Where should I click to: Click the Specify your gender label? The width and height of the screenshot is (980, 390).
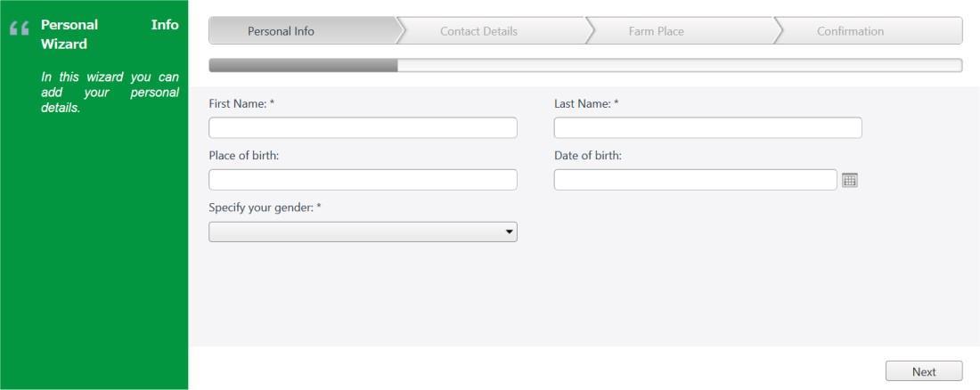[x=265, y=208]
